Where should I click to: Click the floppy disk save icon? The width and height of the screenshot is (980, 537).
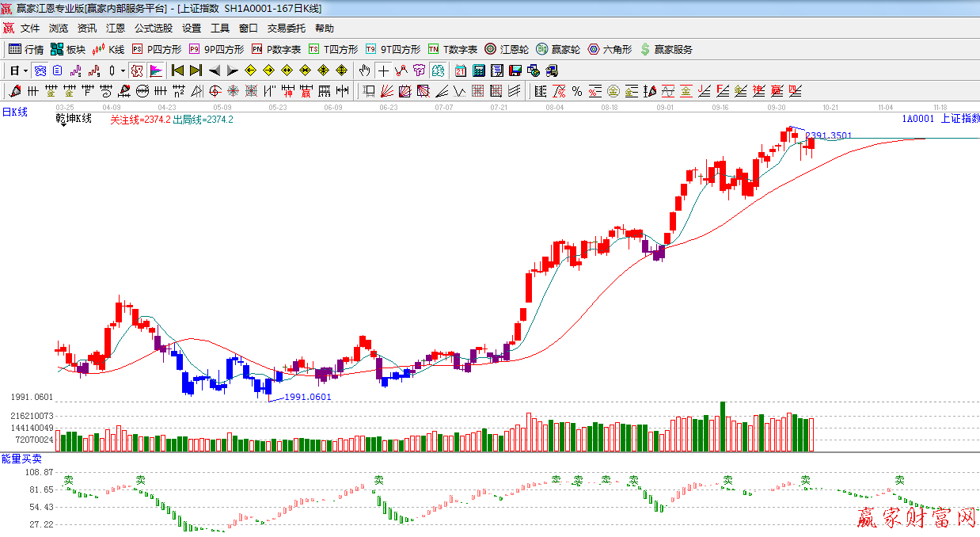tap(515, 70)
